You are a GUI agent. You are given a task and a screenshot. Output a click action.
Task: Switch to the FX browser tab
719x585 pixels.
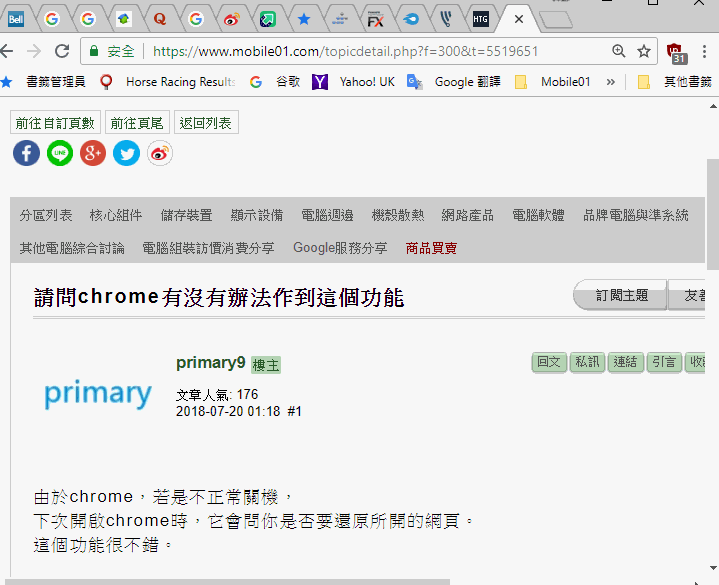point(376,19)
